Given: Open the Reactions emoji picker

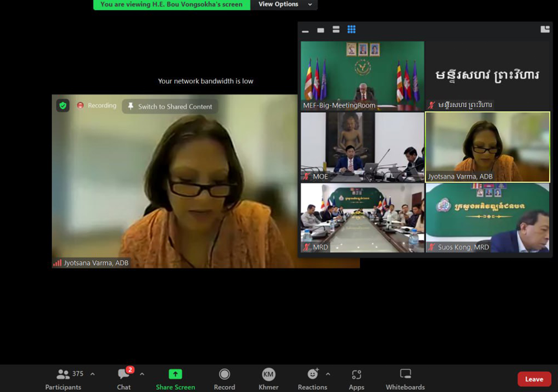Looking at the screenshot, I should click(313, 379).
